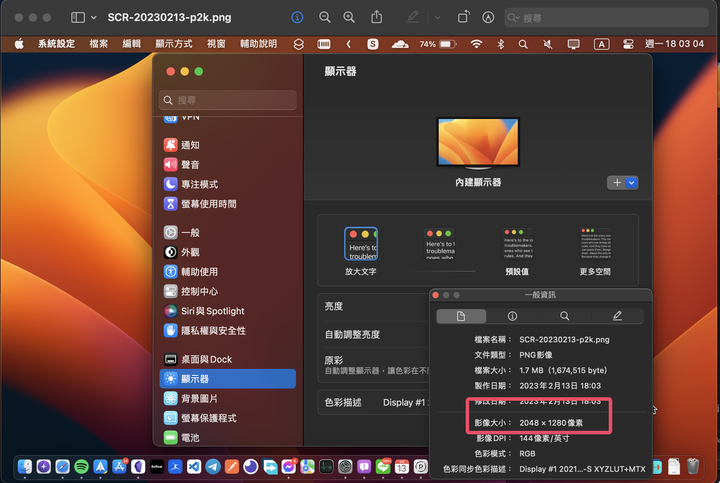Viewport: 720px width, 483px height.
Task: Switch to the annotations pencil inspector tab
Action: pos(618,316)
